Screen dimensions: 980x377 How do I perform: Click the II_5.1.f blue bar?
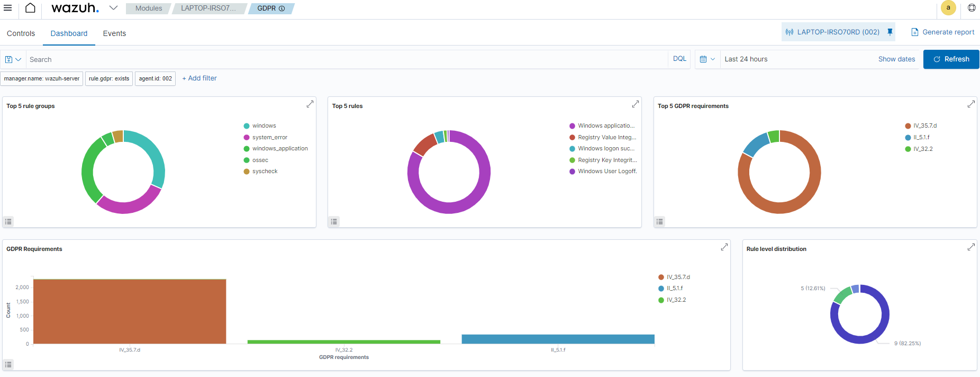[558, 339]
